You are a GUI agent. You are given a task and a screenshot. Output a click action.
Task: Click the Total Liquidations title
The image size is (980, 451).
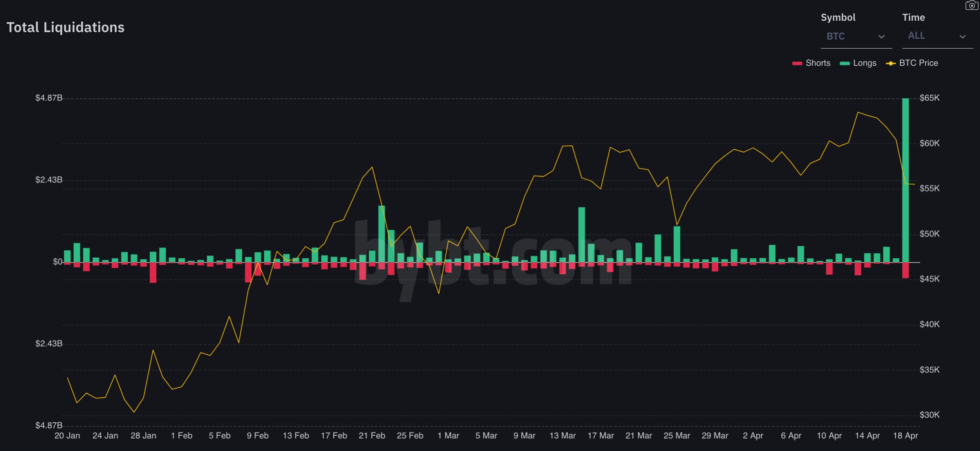(x=65, y=27)
